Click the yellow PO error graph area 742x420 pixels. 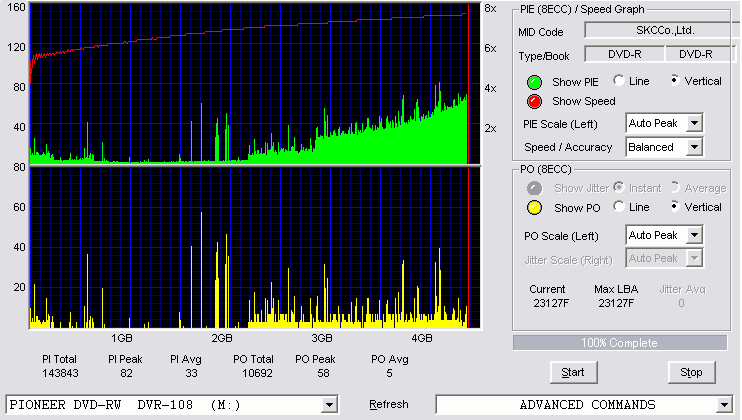pos(255,247)
